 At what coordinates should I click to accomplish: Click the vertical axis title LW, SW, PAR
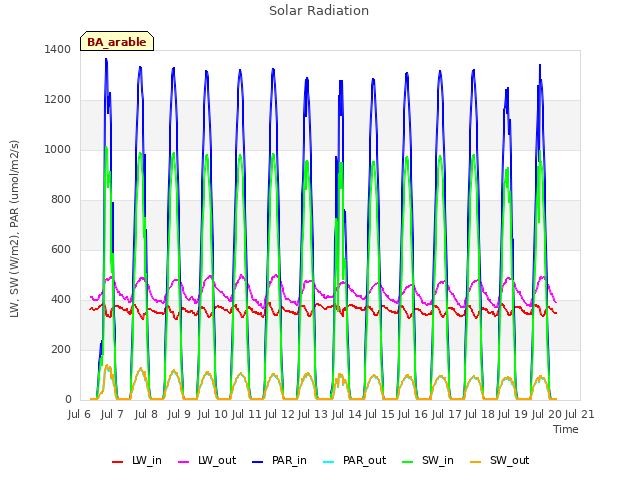tap(14, 229)
